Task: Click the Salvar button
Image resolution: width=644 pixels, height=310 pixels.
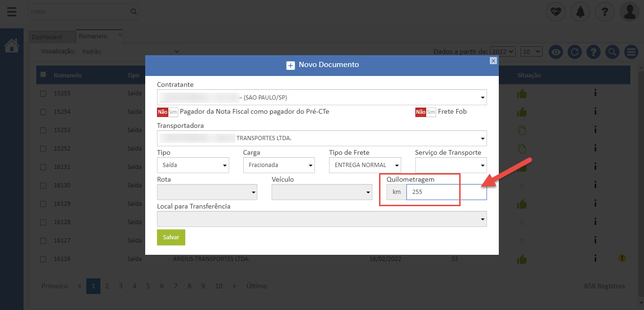Action: 171,237
